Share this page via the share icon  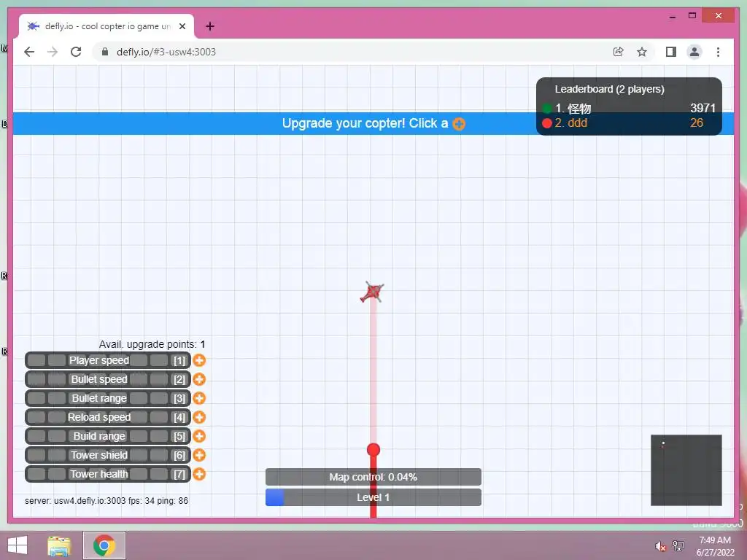pyautogui.click(x=619, y=52)
